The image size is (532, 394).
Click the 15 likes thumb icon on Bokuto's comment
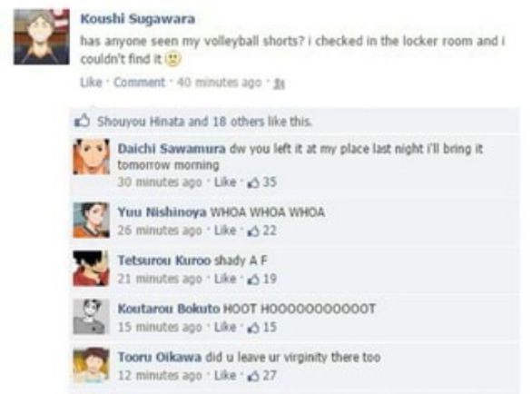pos(253,328)
